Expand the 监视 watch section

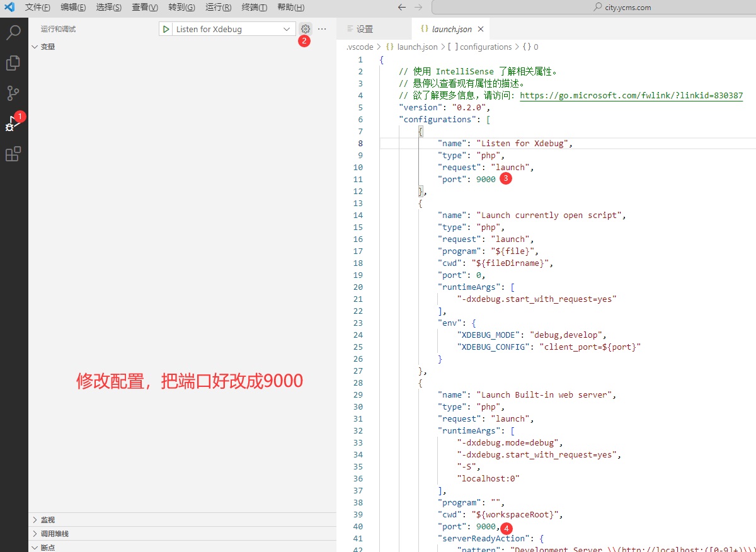182,520
